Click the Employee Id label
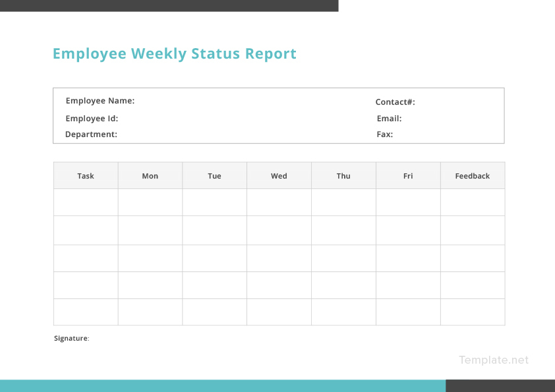The height and width of the screenshot is (392, 555). [92, 118]
